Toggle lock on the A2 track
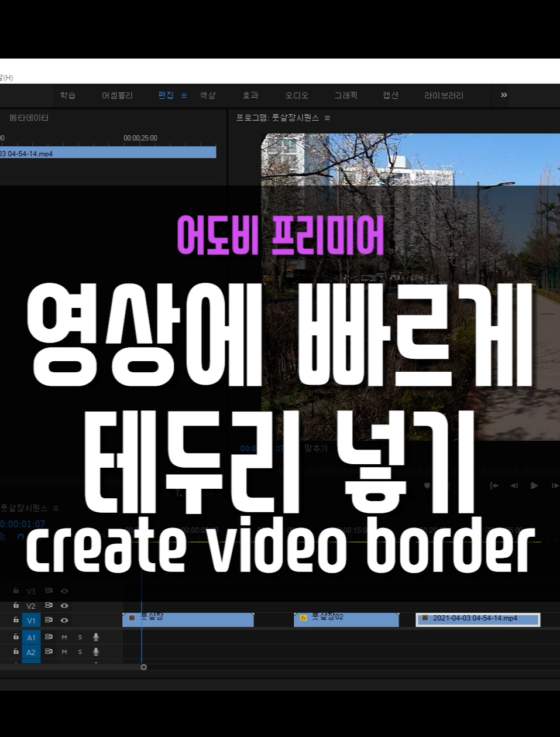Image resolution: width=560 pixels, height=737 pixels. tap(16, 651)
